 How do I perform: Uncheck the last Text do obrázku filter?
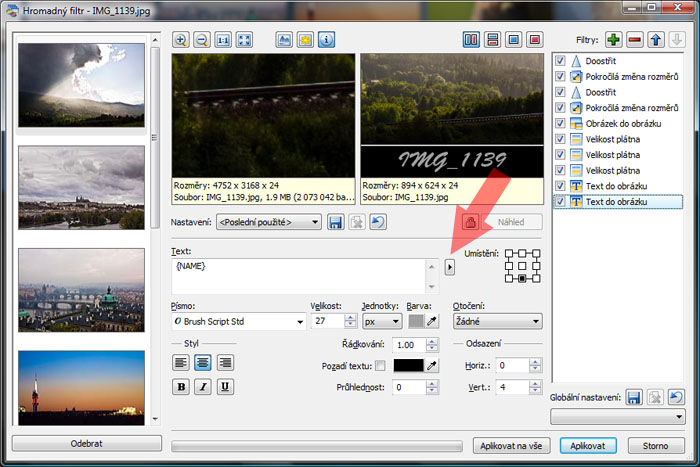pyautogui.click(x=560, y=202)
